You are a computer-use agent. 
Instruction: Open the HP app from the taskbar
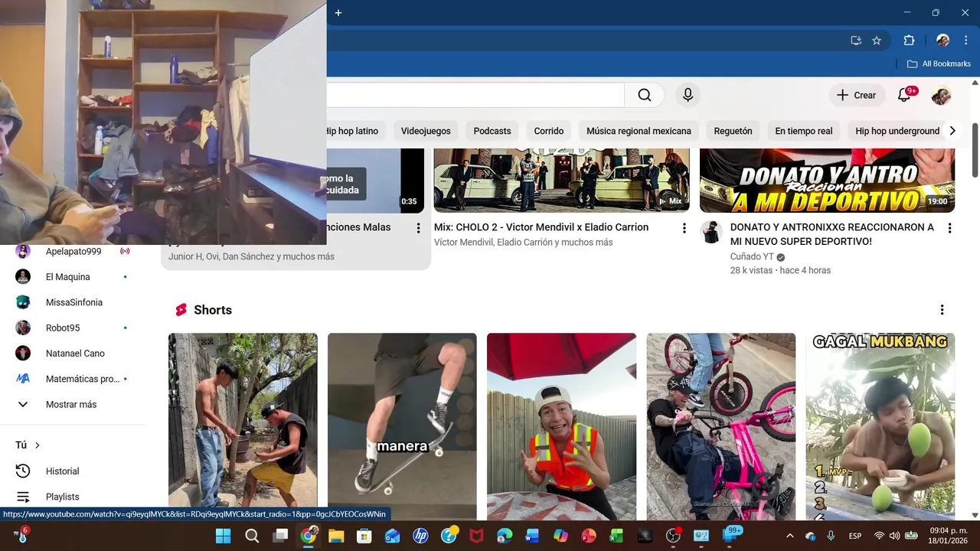click(x=420, y=536)
